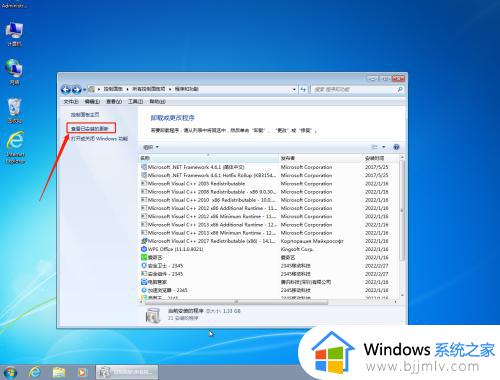
Task: Click the .NET Framework 4.6.1 row icon
Action: (144, 167)
